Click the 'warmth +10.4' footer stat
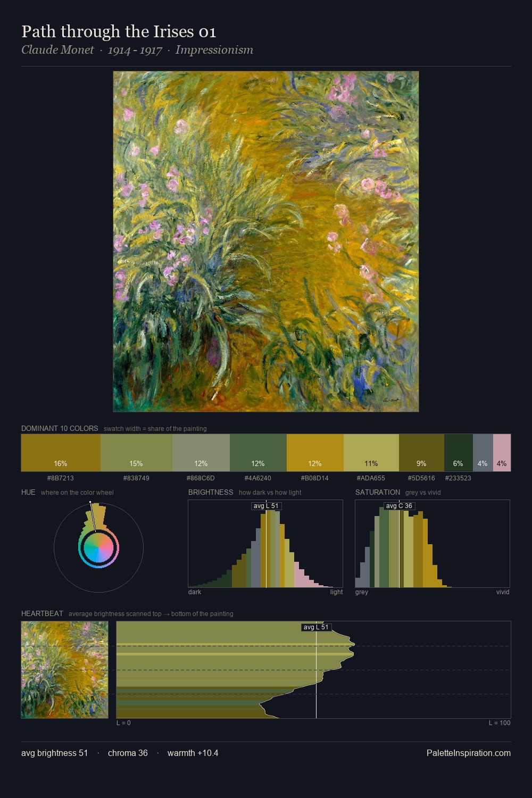 tap(193, 753)
